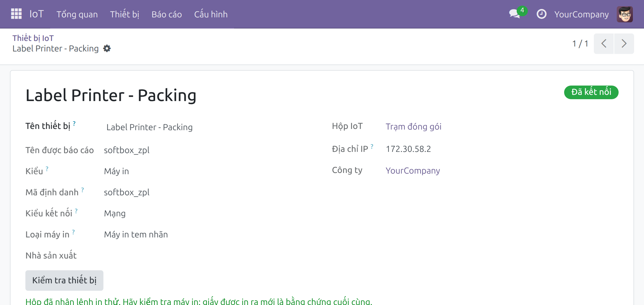Click the user avatar picture
The image size is (644, 305).
click(x=624, y=14)
